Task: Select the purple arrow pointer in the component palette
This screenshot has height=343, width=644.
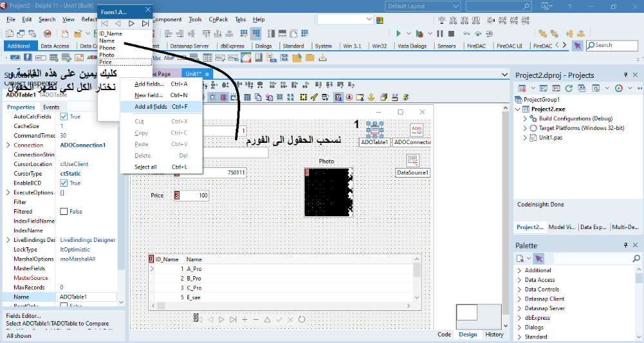Action: click(x=578, y=46)
